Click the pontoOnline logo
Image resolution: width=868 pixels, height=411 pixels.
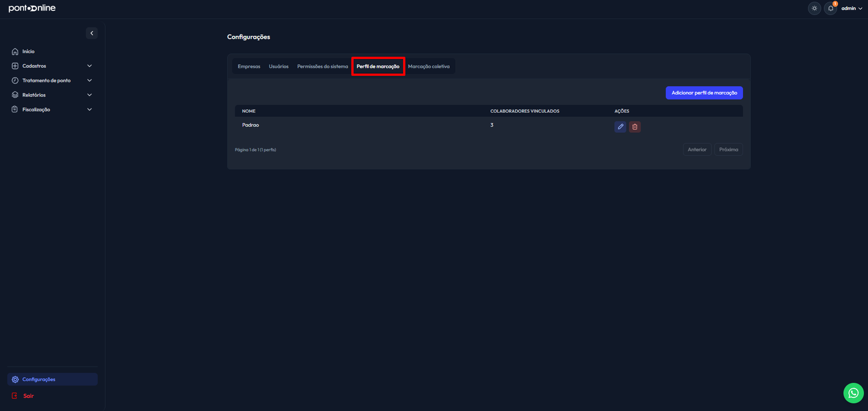pyautogui.click(x=32, y=8)
